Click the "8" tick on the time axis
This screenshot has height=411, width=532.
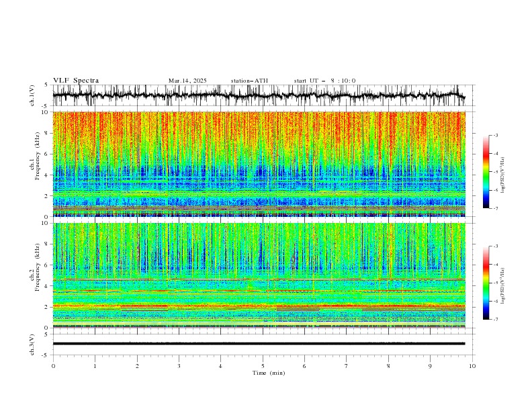coord(388,366)
